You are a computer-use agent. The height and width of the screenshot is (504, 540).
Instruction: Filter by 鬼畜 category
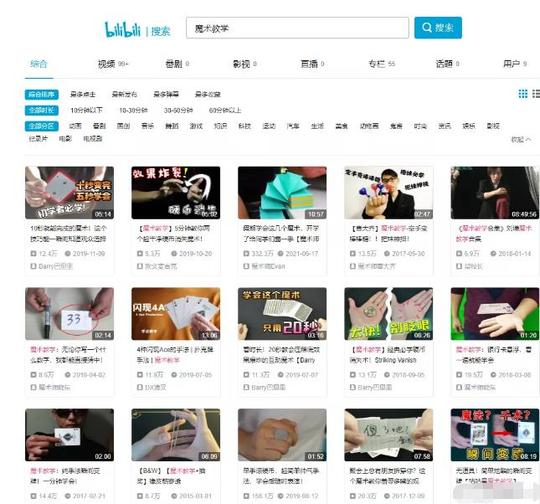(x=396, y=126)
